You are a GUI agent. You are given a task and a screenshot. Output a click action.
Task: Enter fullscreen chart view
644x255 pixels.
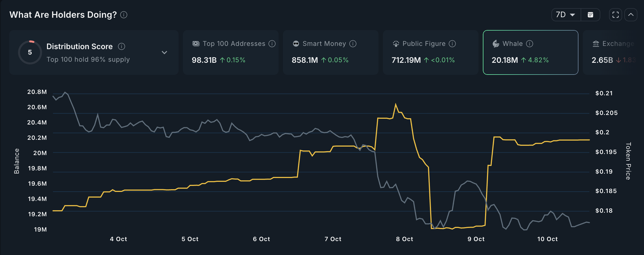(616, 15)
